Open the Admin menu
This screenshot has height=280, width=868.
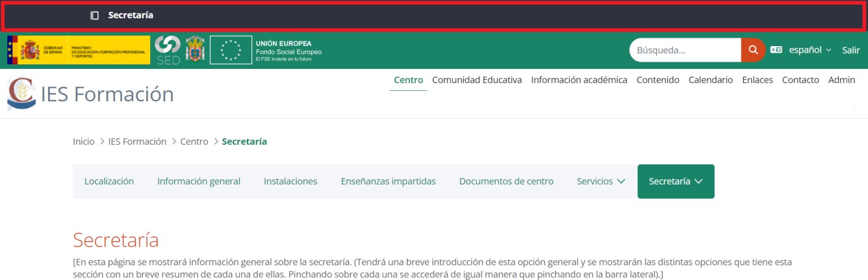(841, 80)
